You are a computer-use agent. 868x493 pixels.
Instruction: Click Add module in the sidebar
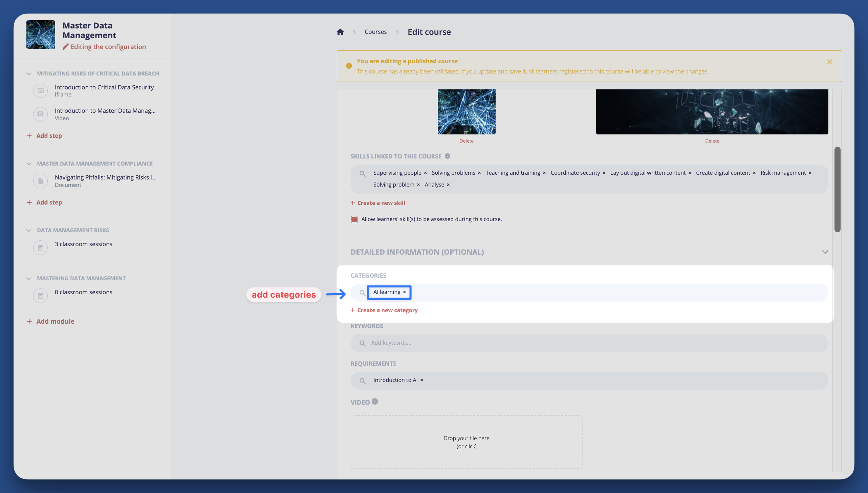click(50, 321)
